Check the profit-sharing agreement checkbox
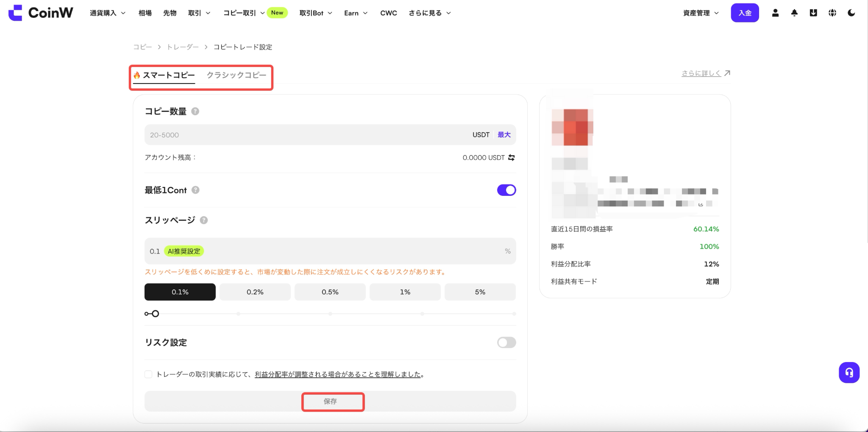Viewport: 868px width, 432px height. pos(148,374)
